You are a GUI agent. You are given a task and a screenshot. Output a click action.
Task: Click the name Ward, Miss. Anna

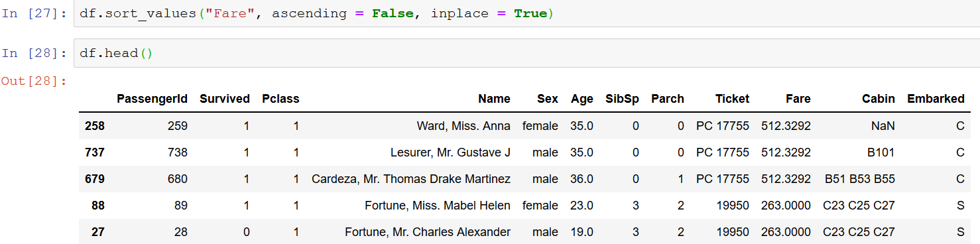(463, 125)
